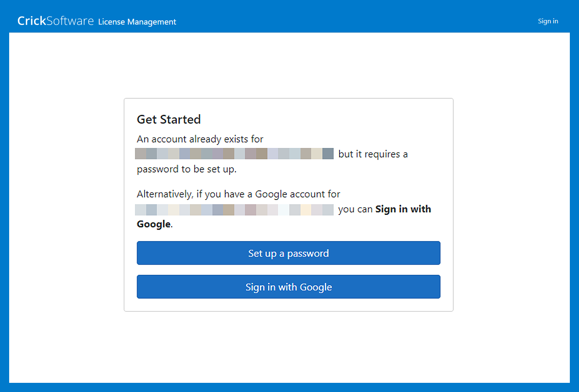This screenshot has height=392, width=579.
Task: Click the bold 'Crick' part of the logo
Action: point(32,21)
